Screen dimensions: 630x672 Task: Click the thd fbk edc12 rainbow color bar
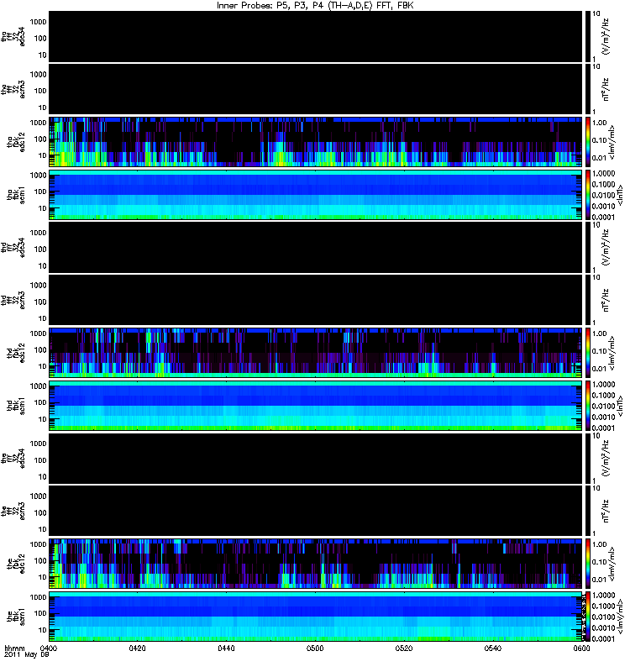point(588,353)
